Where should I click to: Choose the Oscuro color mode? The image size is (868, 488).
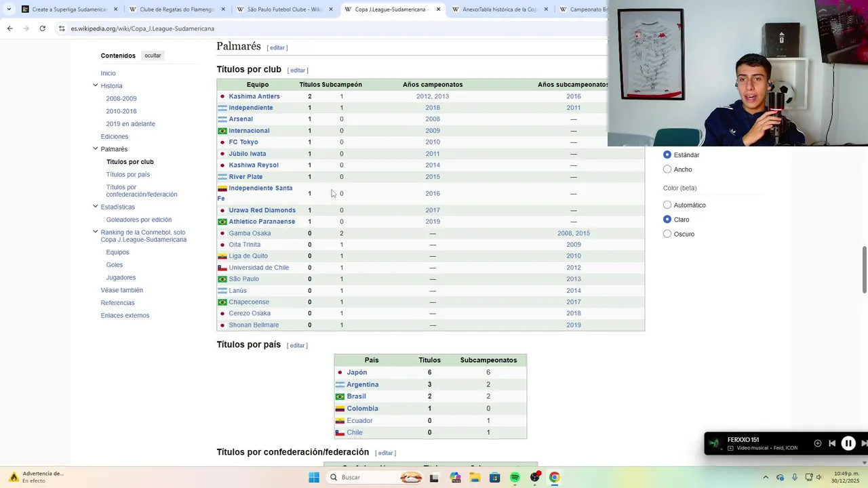(x=667, y=234)
